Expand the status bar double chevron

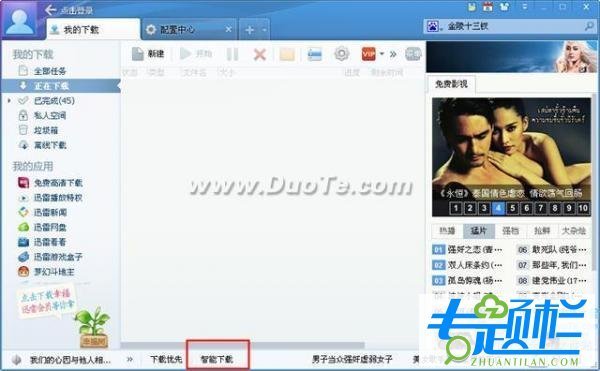[130, 360]
